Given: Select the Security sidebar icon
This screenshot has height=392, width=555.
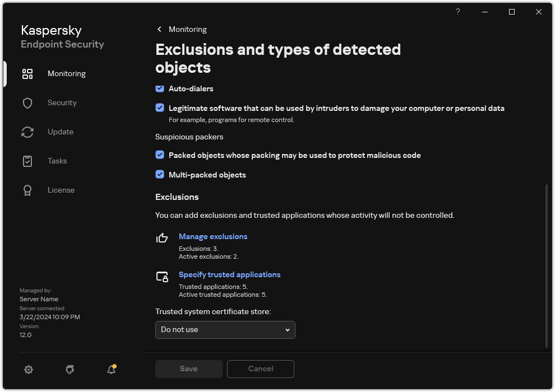Looking at the screenshot, I should click(62, 102).
